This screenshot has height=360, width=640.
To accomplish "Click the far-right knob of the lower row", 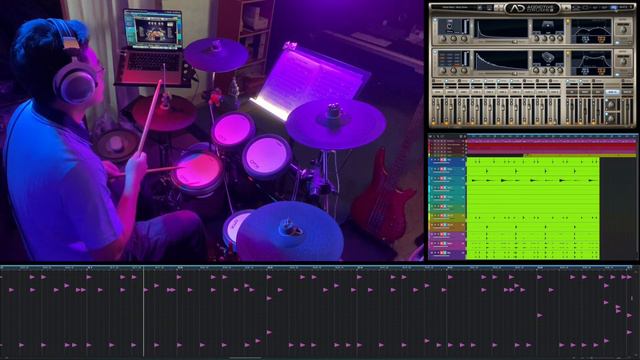I will [623, 61].
